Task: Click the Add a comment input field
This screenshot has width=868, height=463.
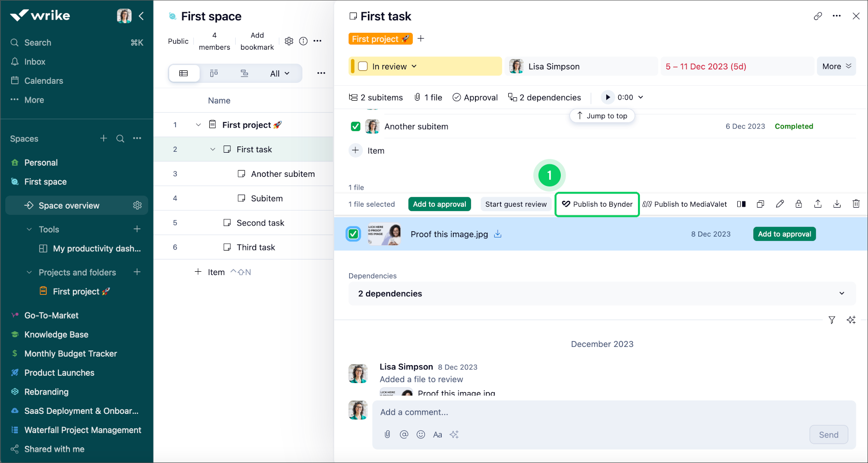Action: pyautogui.click(x=579, y=412)
